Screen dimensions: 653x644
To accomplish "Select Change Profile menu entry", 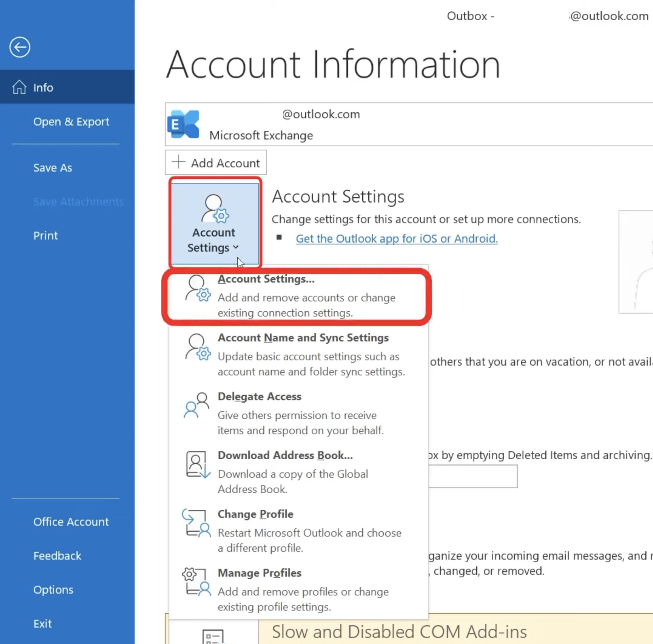I will pos(298,530).
